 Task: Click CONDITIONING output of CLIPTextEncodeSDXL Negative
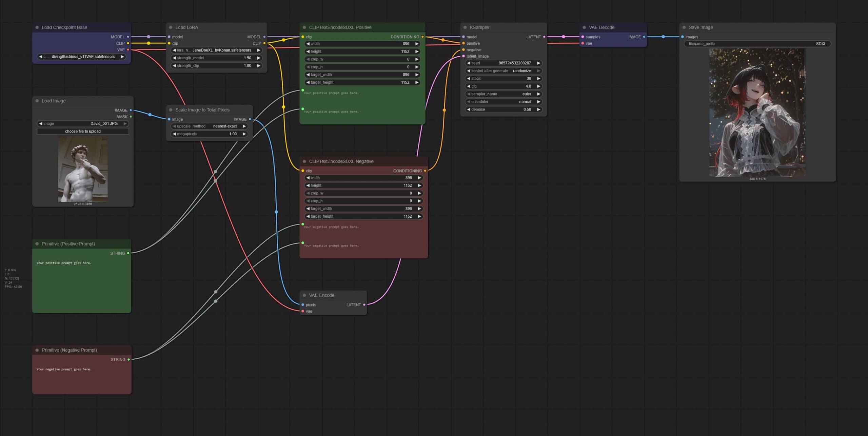[x=425, y=171]
